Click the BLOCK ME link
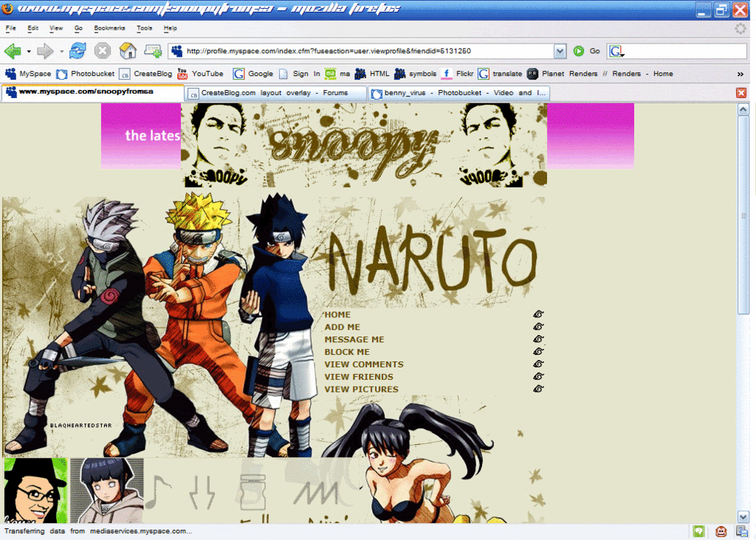Screen dimensions: 756x540 [x=347, y=352]
